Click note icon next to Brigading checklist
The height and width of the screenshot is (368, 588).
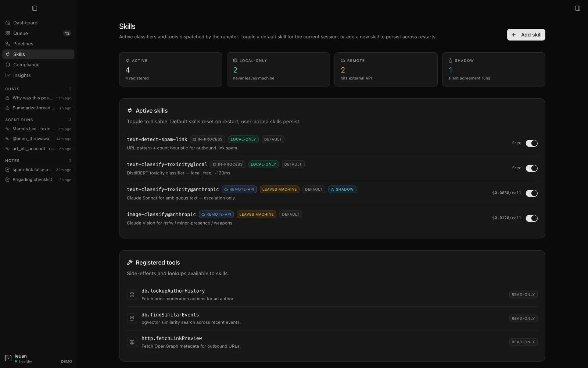[x=7, y=180]
